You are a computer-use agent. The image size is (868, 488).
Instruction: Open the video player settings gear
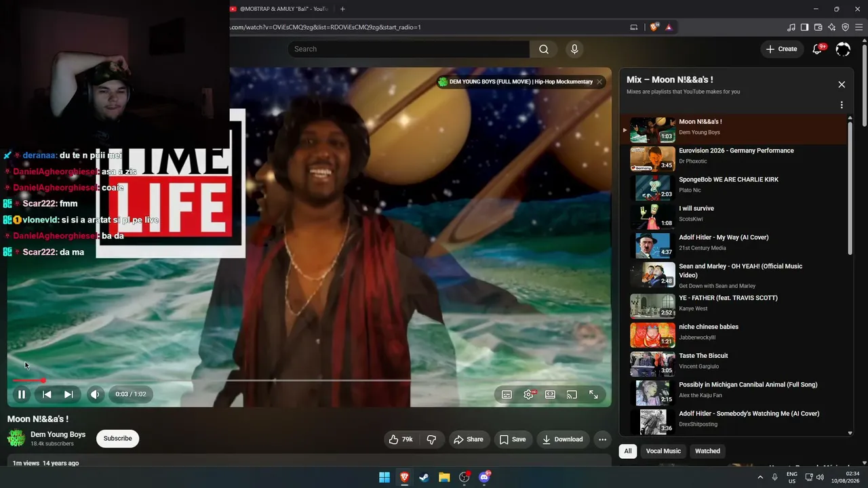click(528, 394)
